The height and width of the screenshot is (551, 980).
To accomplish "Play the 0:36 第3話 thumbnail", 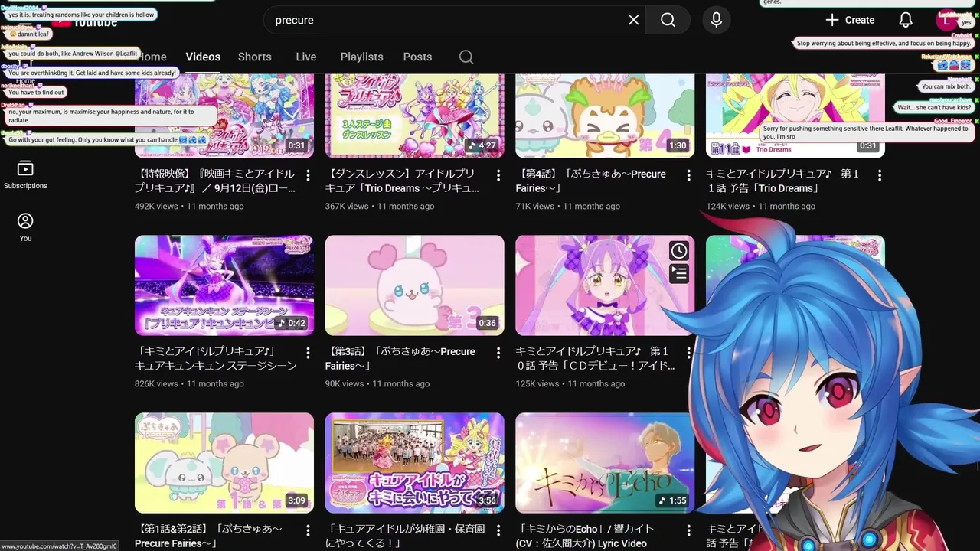I will pyautogui.click(x=414, y=285).
